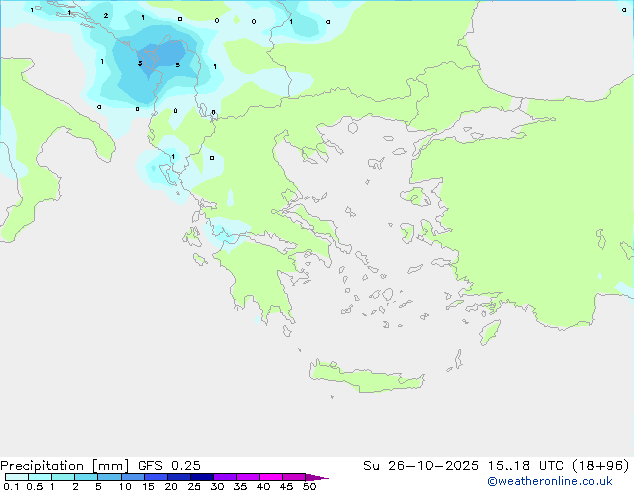Click the 0.1–0.5 mm lightest cyan legend swatch

coord(17,477)
